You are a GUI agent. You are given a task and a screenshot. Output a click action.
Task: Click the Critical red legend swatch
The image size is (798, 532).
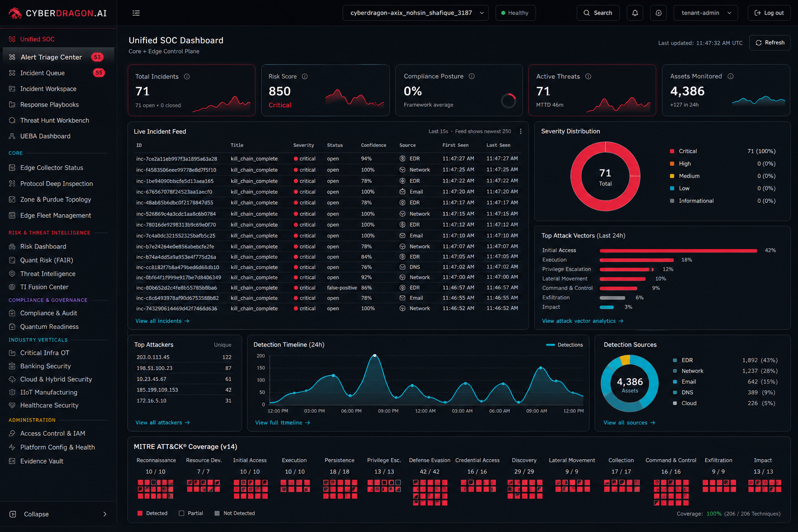(672, 151)
